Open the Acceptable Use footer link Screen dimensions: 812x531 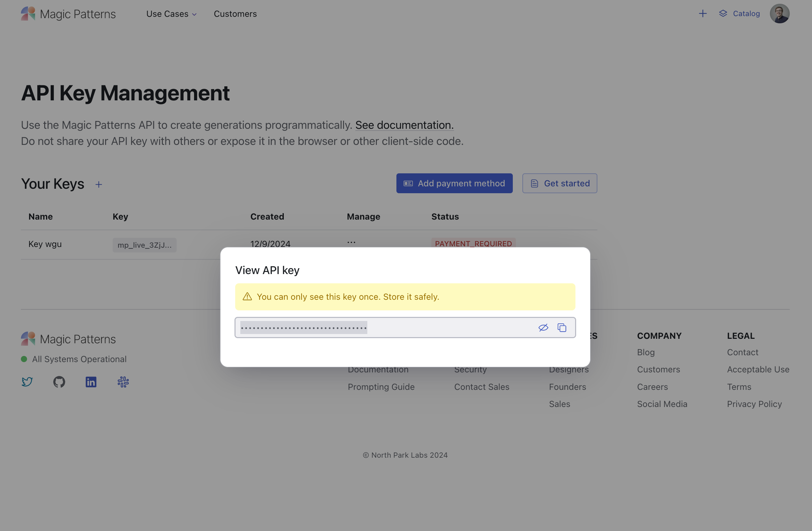(x=758, y=369)
